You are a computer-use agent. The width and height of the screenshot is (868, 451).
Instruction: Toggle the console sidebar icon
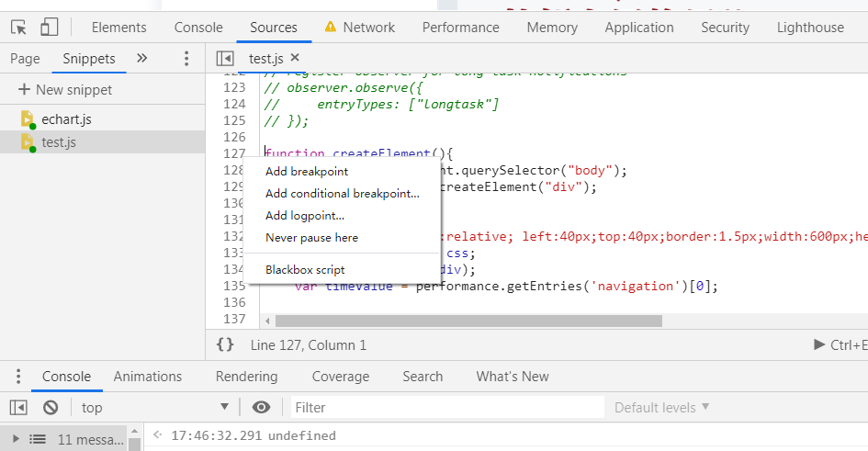pyautogui.click(x=18, y=408)
